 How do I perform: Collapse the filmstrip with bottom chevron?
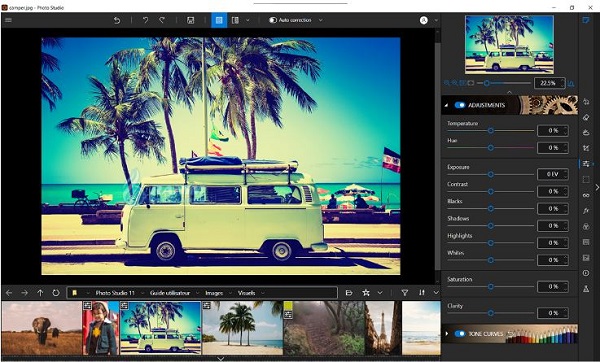click(x=221, y=359)
